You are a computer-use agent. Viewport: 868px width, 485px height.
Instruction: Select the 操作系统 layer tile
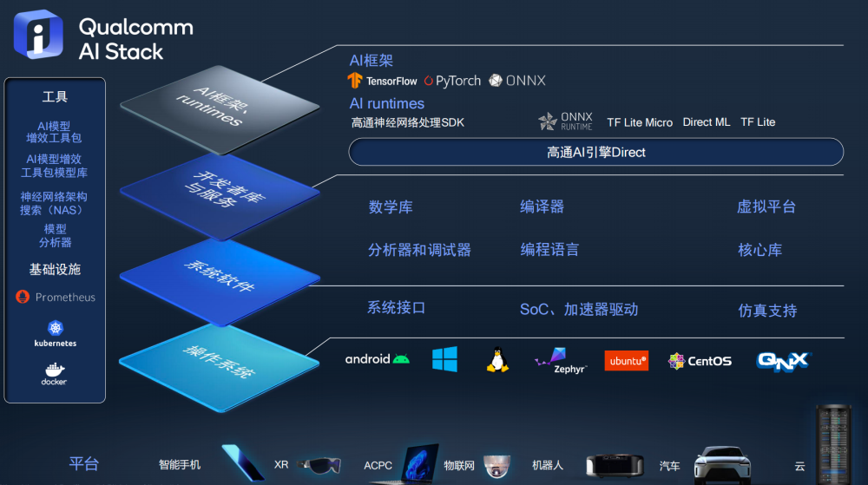click(x=220, y=368)
